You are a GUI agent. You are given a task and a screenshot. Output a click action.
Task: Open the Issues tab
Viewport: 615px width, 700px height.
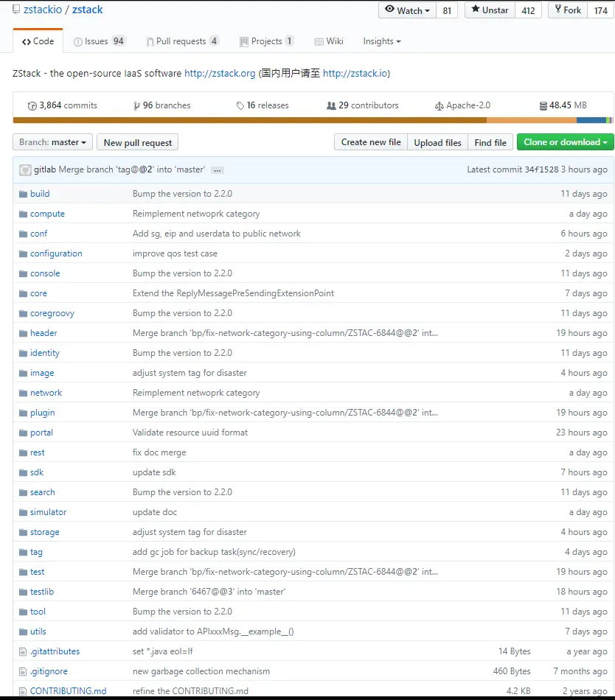pos(100,41)
